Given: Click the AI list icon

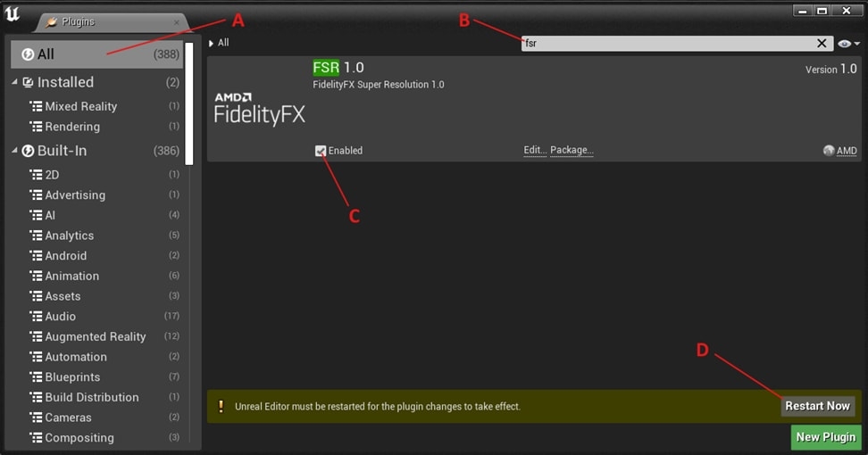Looking at the screenshot, I should pos(36,215).
